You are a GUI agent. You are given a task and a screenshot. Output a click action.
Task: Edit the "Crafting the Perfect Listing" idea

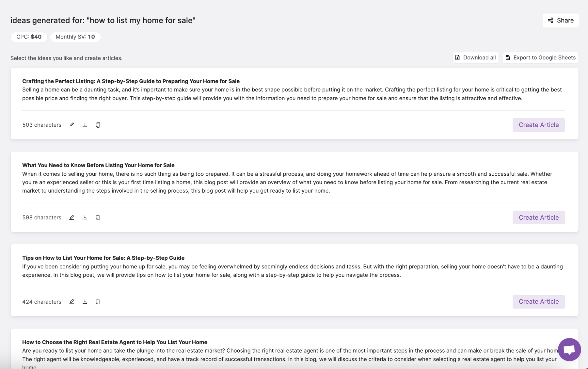(x=72, y=125)
